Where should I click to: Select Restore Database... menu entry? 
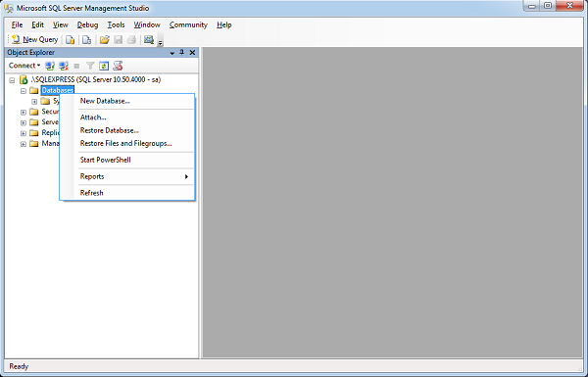(x=127, y=130)
